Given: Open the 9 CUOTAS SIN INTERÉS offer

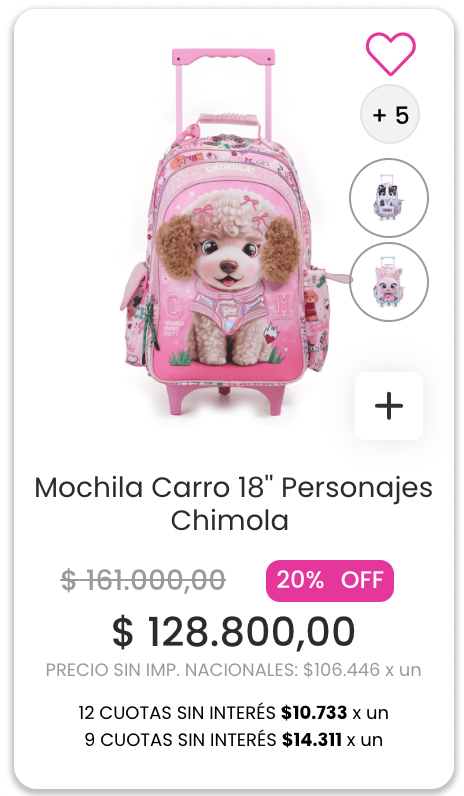Looking at the screenshot, I should (234, 740).
